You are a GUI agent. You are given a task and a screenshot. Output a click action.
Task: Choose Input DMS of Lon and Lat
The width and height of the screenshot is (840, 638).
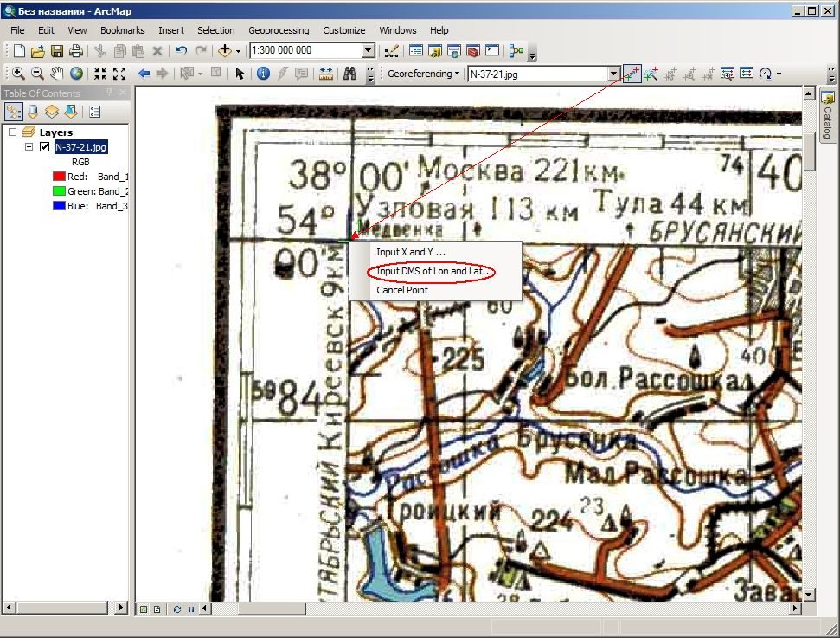(434, 271)
